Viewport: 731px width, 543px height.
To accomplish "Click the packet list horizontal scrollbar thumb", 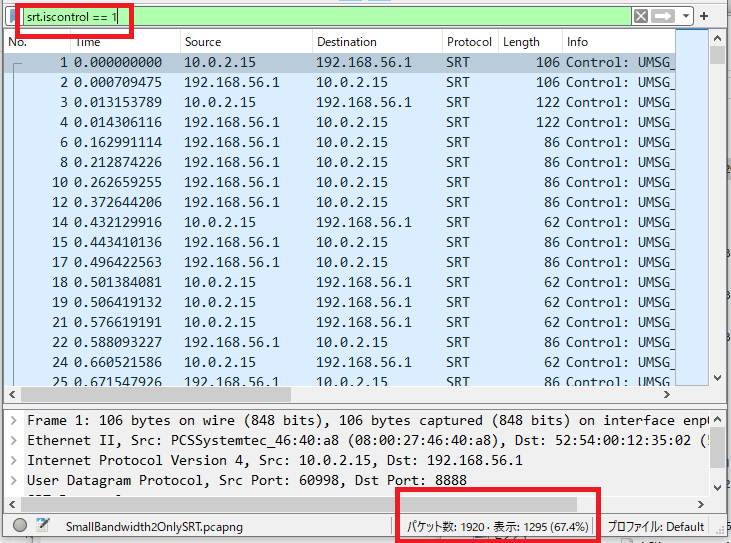I will 156,395.
